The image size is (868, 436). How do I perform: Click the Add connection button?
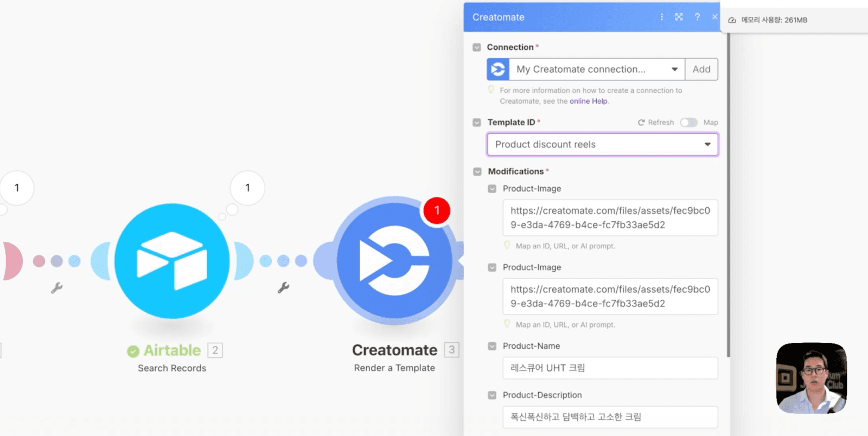[x=701, y=69]
